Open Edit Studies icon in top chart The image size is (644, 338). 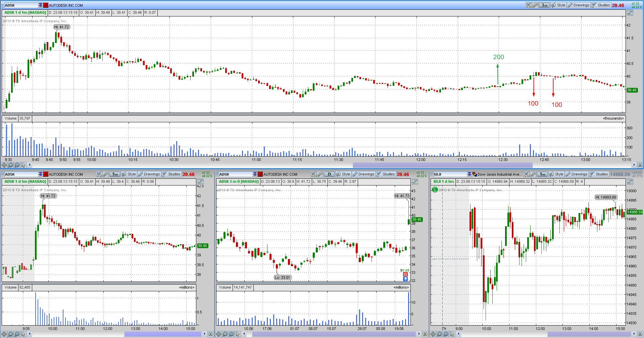[529, 5]
